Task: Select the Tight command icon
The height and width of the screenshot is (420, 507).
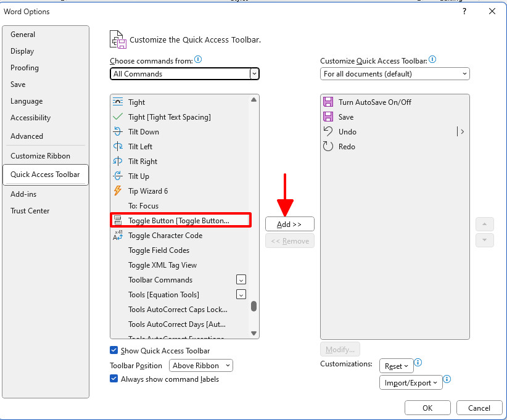Action: (x=118, y=102)
